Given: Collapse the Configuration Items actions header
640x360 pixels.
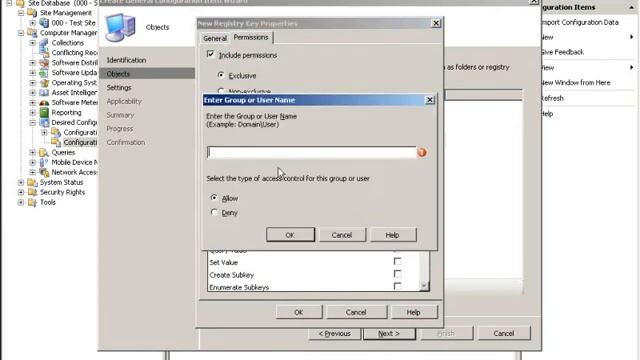Looking at the screenshot, I should pyautogui.click(x=631, y=7).
